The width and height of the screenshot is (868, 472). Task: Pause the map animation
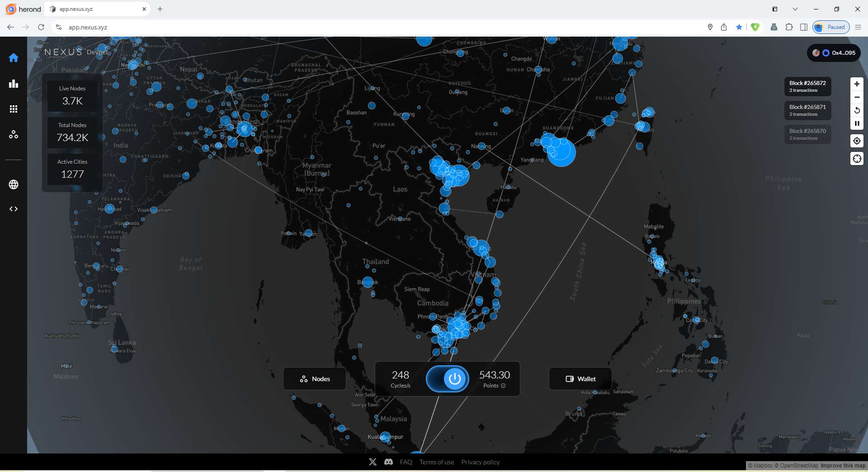pos(857,123)
